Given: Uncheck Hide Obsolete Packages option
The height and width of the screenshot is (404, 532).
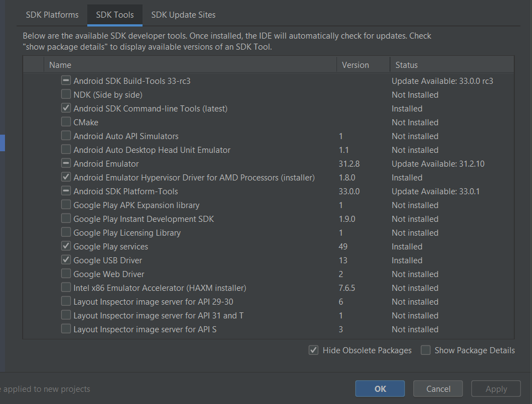Looking at the screenshot, I should click(x=313, y=350).
